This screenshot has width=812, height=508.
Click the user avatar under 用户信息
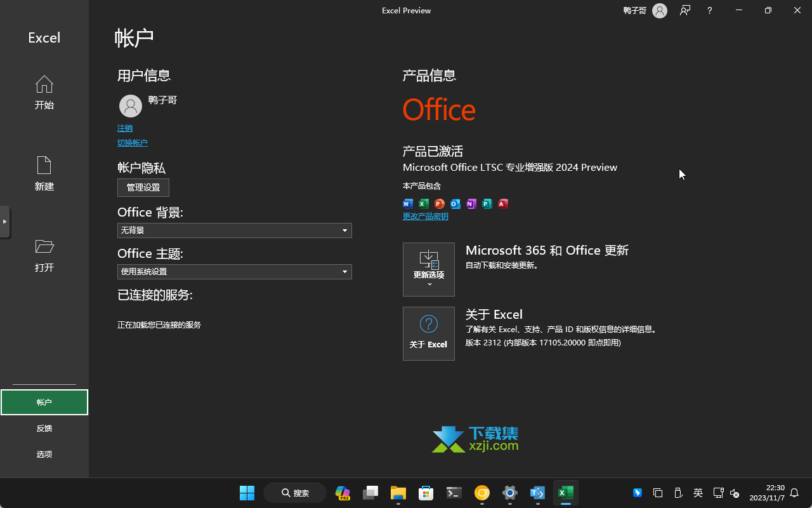pyautogui.click(x=131, y=106)
